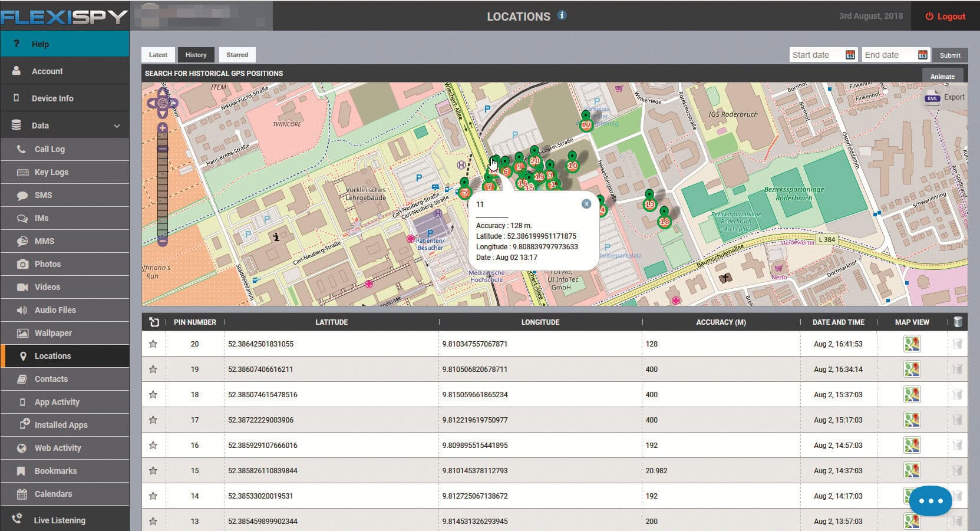The width and height of the screenshot is (980, 531).
Task: Close the pin 11 info popup
Action: (586, 203)
